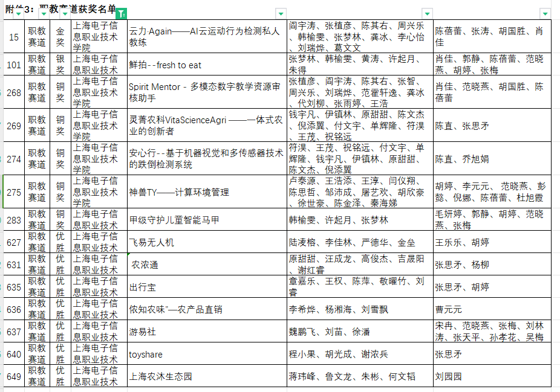
Task: Expand the filter dropdown for the team members column
Action: coord(427,13)
